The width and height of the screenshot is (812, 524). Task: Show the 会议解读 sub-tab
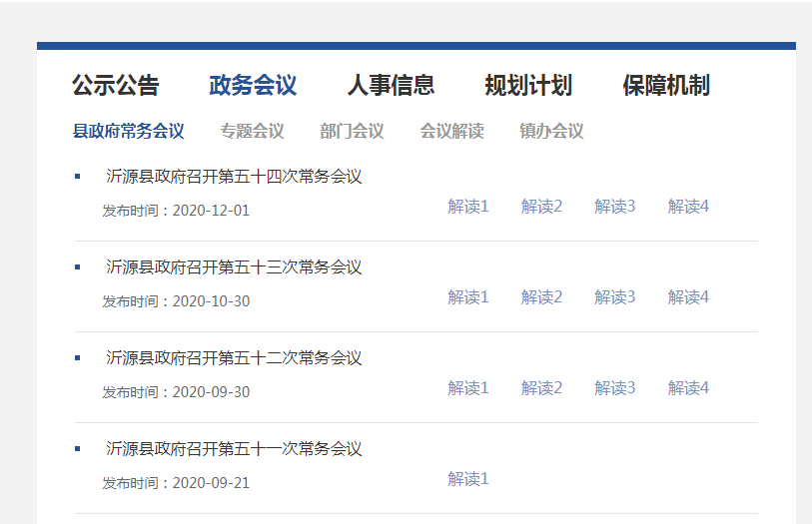pyautogui.click(x=451, y=132)
